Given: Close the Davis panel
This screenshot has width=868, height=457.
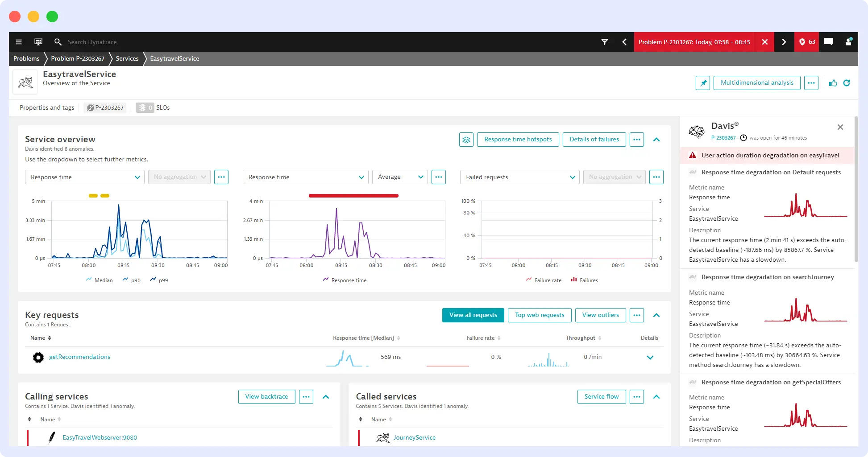Looking at the screenshot, I should [840, 127].
